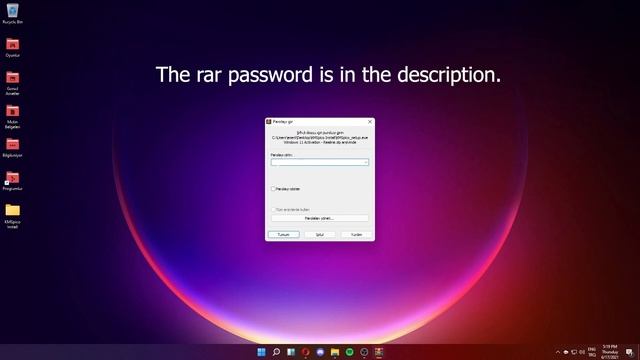The width and height of the screenshot is (640, 360).
Task: Select the Bilgisayar desktop folder
Action: click(13, 147)
